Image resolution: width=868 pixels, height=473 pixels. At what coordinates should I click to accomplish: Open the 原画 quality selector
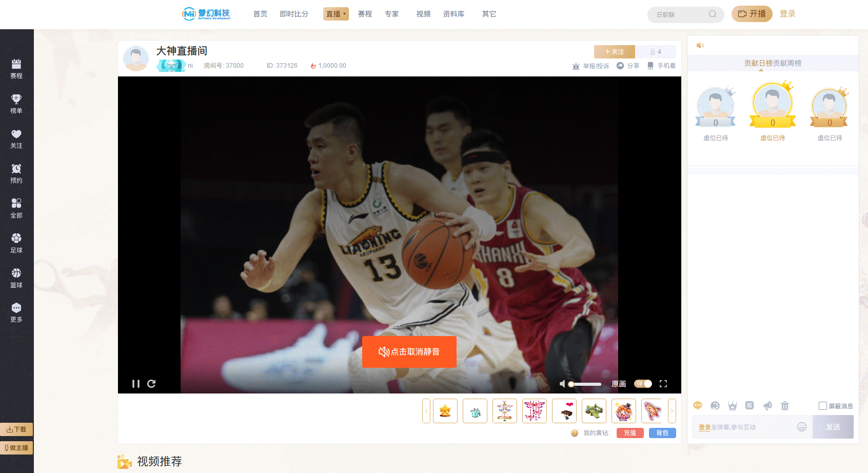click(619, 384)
